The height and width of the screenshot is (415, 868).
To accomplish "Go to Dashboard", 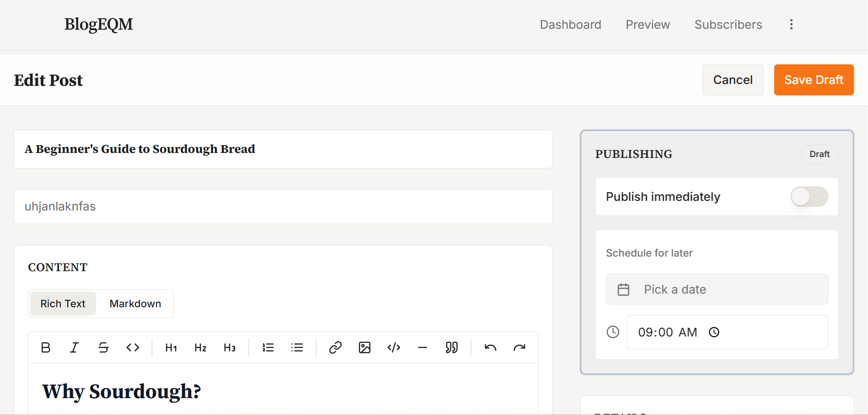I will 570,25.
